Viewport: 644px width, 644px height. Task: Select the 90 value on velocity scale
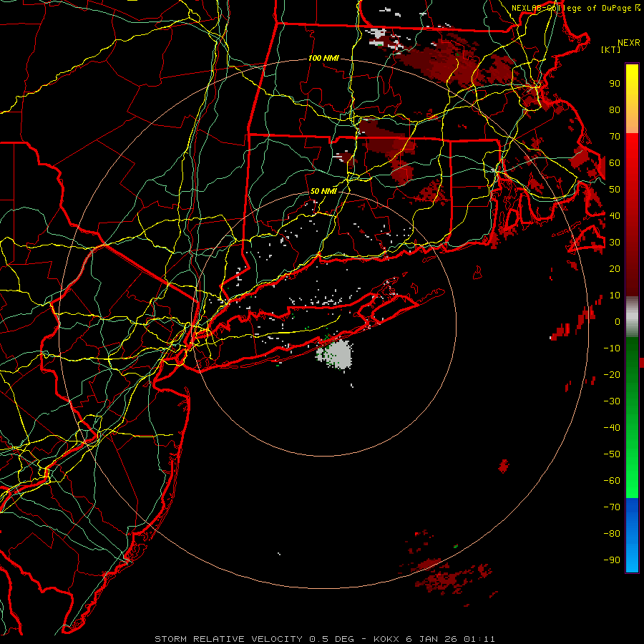point(615,84)
